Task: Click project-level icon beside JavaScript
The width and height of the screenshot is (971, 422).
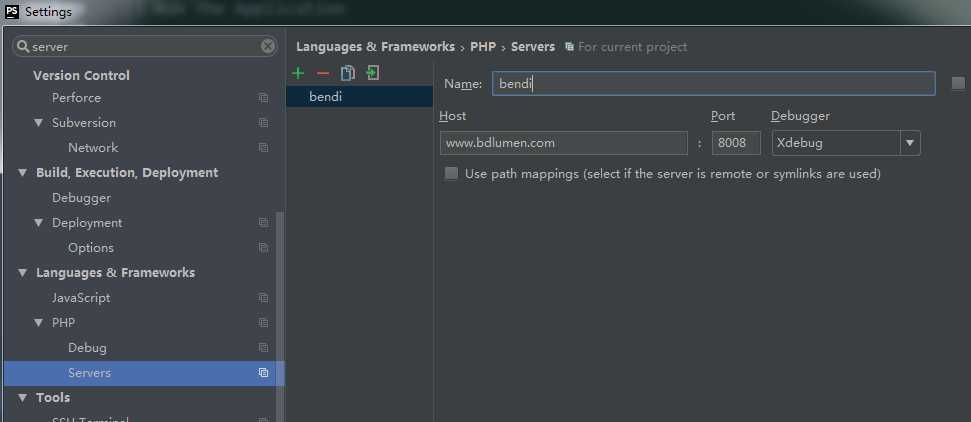Action: 263,297
